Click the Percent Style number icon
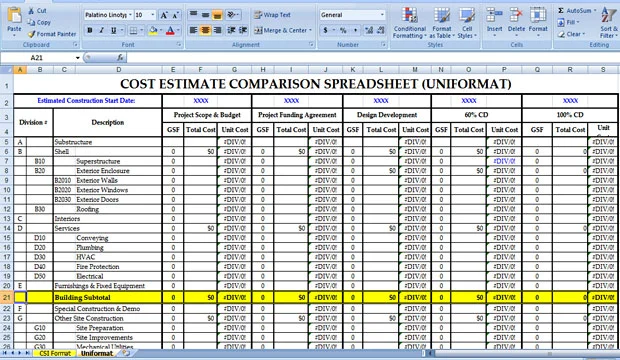Viewport: 620px width, 360px height. (343, 30)
